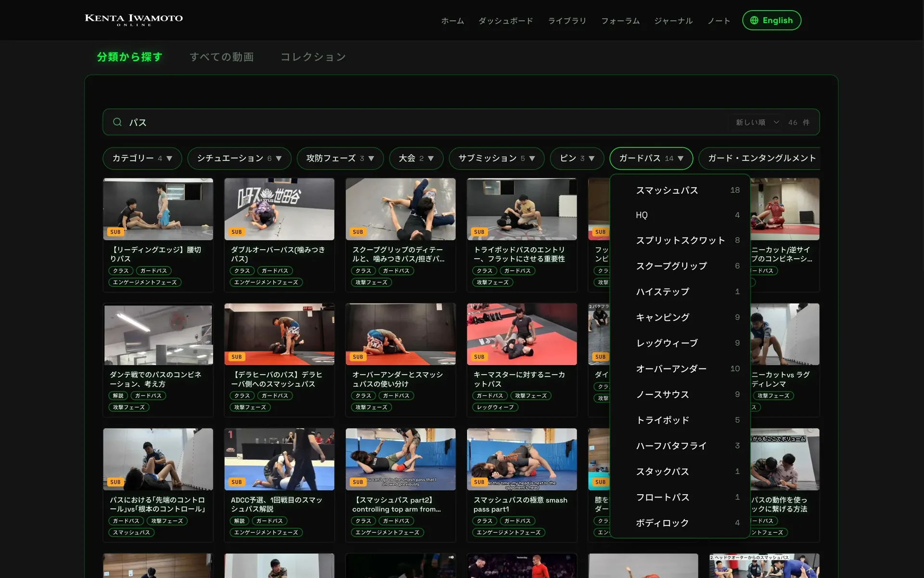Switch to すべての動画 tab
924x578 pixels.
point(222,57)
